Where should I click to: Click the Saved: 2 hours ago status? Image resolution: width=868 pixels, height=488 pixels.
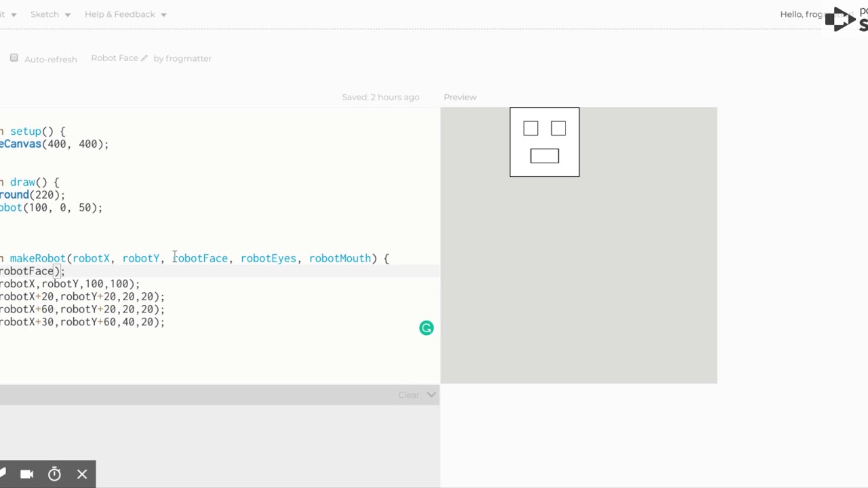(x=380, y=97)
